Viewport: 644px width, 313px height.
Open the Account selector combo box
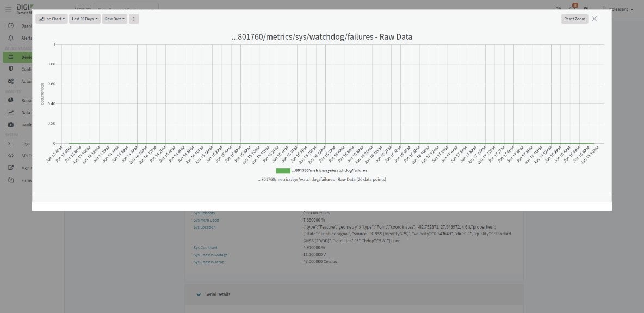point(126,8)
